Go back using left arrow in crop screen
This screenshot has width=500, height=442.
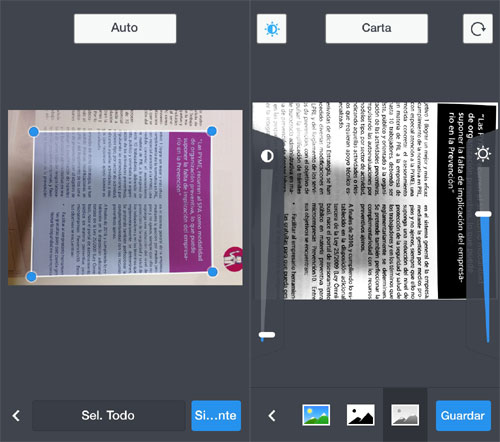point(16,416)
